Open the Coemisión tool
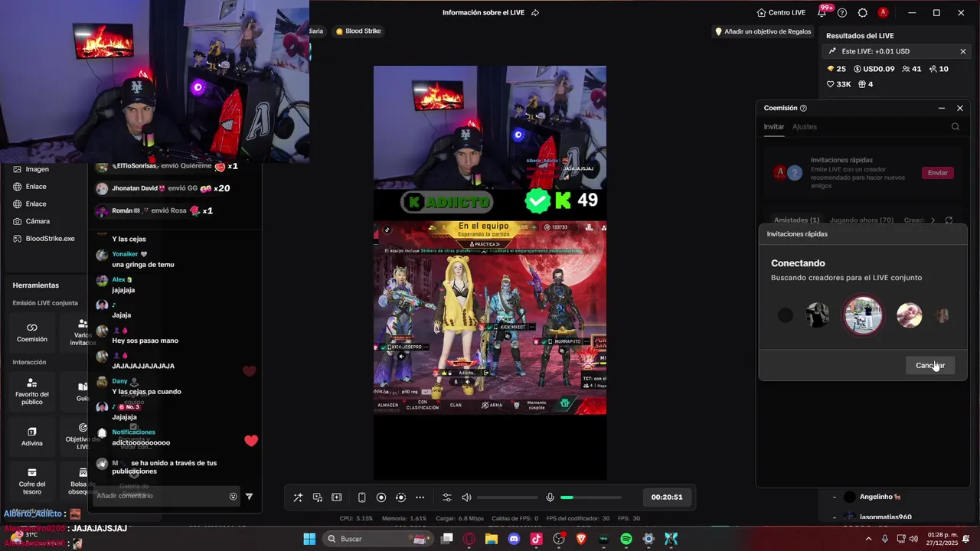The width and height of the screenshot is (980, 551). tap(32, 332)
